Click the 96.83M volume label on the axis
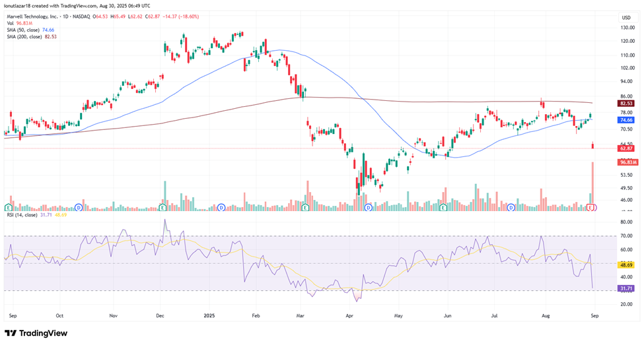 click(x=626, y=162)
